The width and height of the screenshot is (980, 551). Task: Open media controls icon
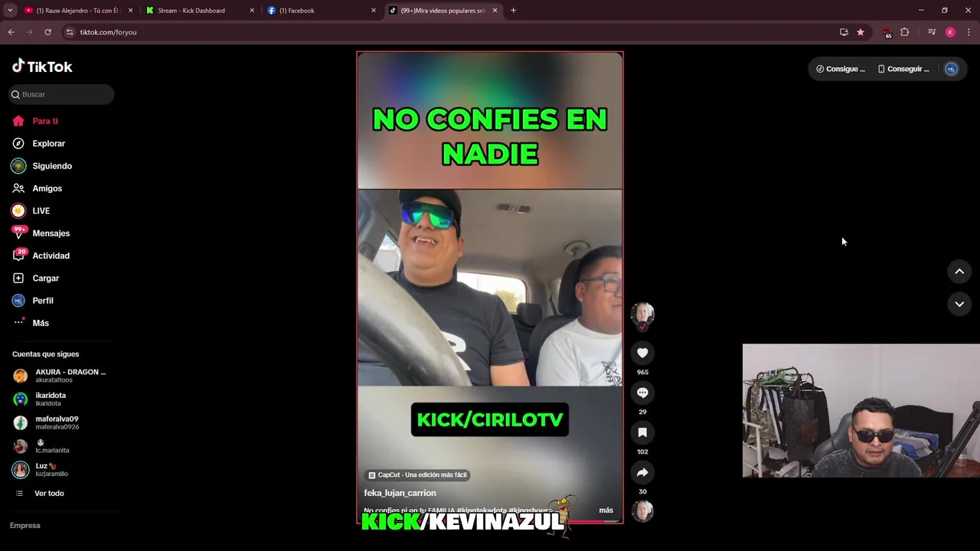pyautogui.click(x=932, y=32)
